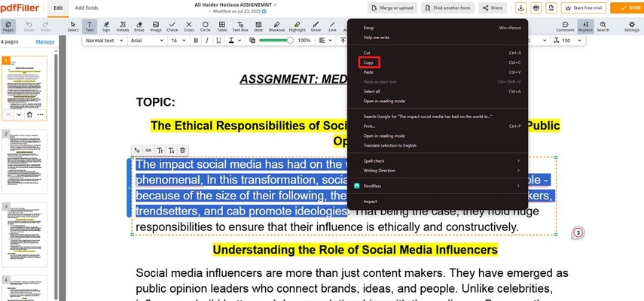The width and height of the screenshot is (644, 301).
Task: Toggle bold formatting
Action: pyautogui.click(x=196, y=40)
